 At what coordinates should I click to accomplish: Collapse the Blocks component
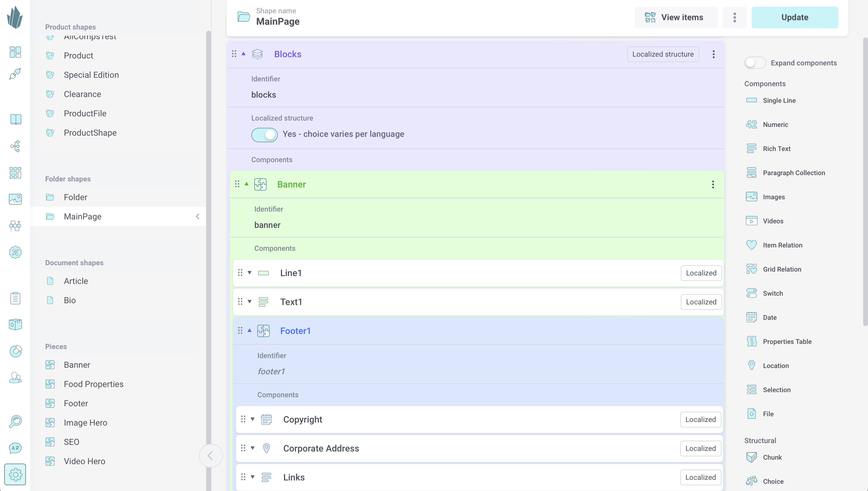point(244,54)
